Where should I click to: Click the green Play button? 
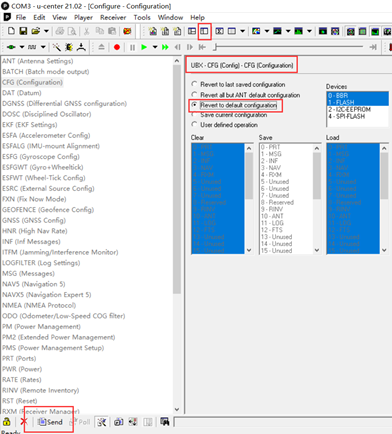tap(144, 47)
